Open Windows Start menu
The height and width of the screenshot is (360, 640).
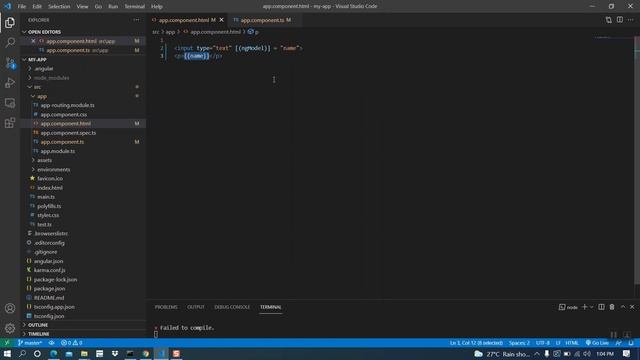7,353
